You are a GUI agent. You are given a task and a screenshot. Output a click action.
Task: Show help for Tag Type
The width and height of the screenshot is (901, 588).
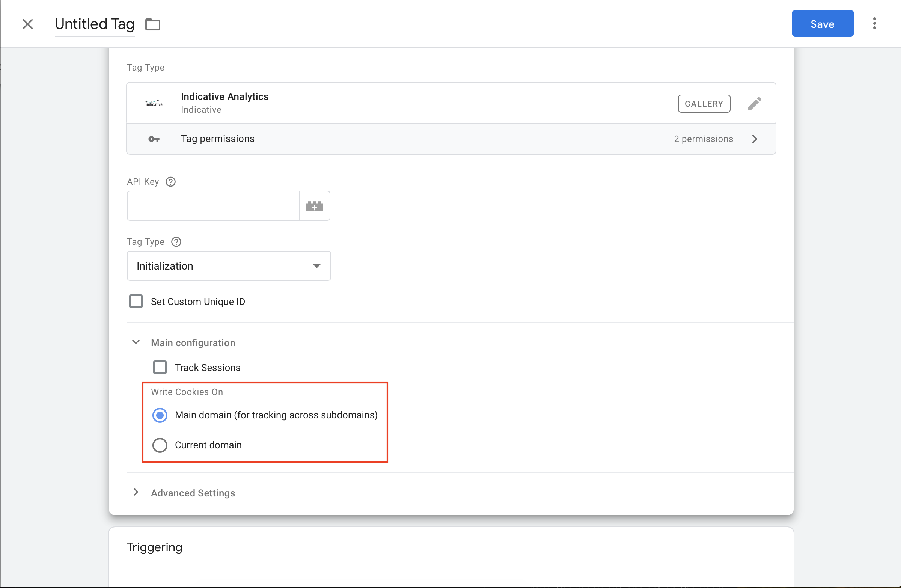[x=176, y=241]
